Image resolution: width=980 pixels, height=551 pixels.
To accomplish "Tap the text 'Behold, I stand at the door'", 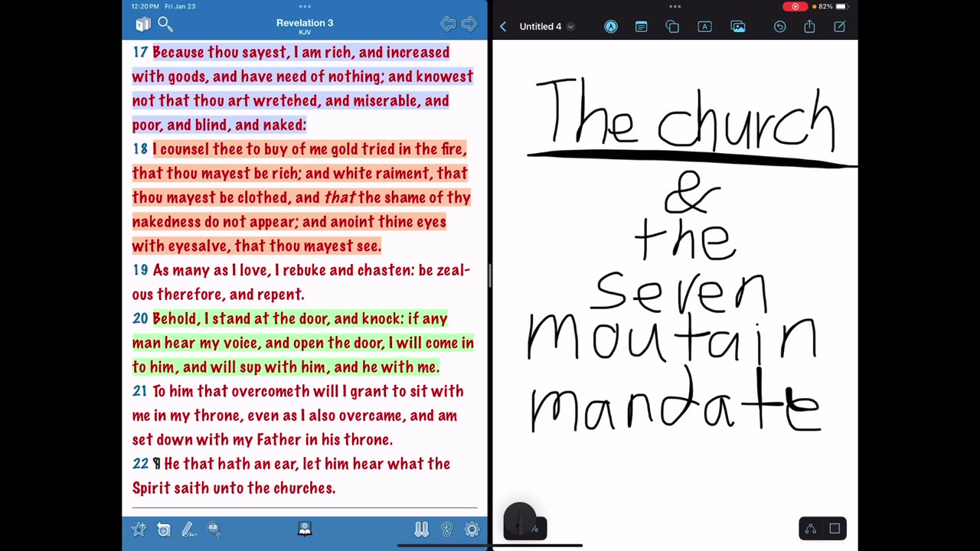I will [x=241, y=318].
